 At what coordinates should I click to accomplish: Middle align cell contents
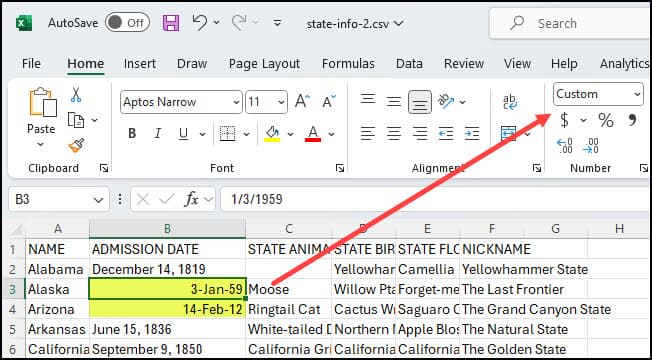click(x=394, y=101)
